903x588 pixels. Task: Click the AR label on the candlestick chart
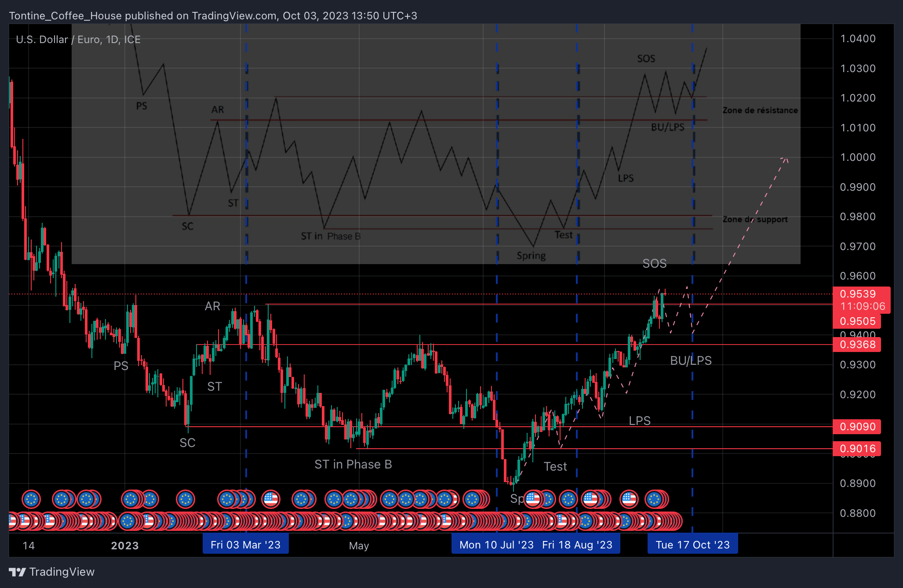click(212, 306)
